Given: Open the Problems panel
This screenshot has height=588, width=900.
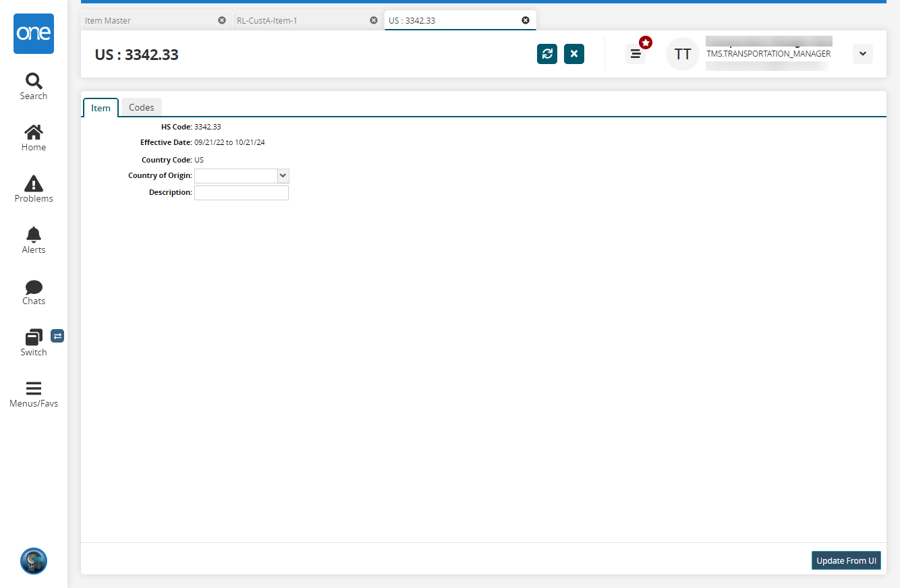Looking at the screenshot, I should (34, 189).
